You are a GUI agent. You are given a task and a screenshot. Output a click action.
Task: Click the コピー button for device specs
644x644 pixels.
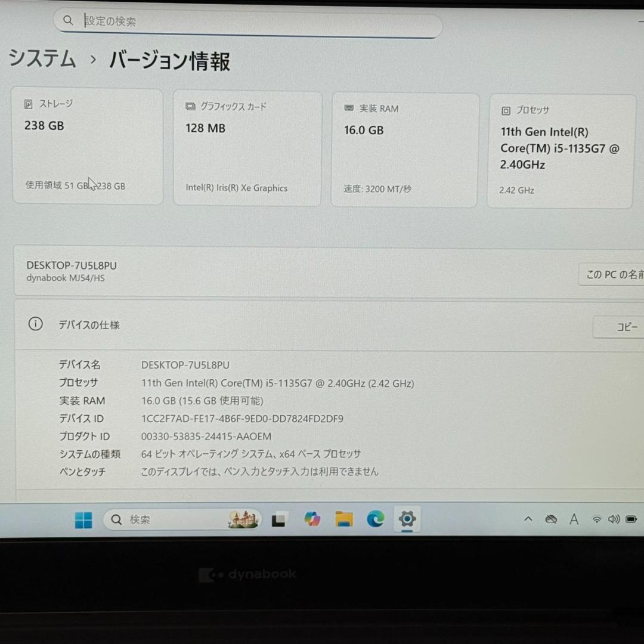[x=626, y=327]
